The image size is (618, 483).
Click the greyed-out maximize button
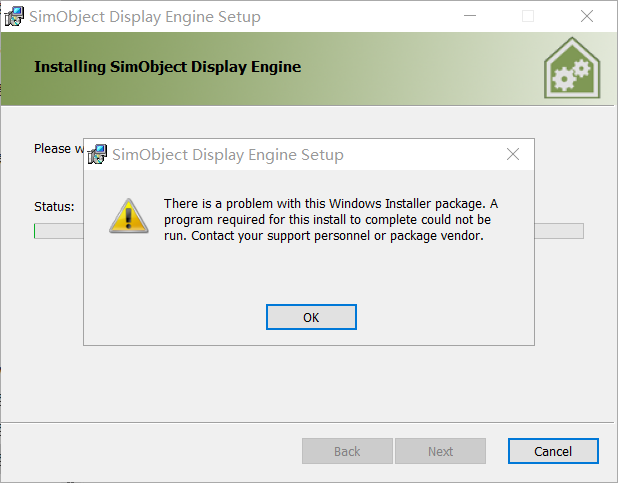coord(528,17)
